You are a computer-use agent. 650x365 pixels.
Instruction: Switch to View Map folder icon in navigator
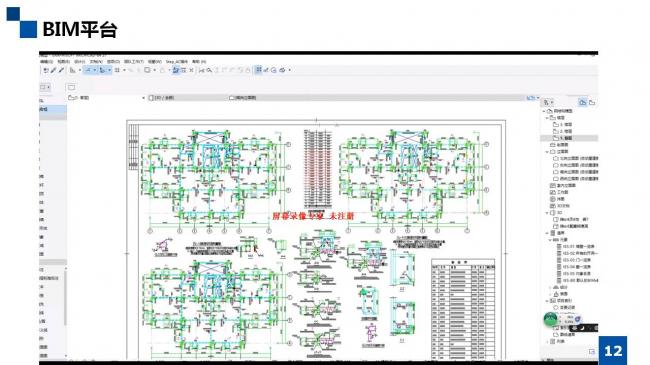tap(592, 102)
